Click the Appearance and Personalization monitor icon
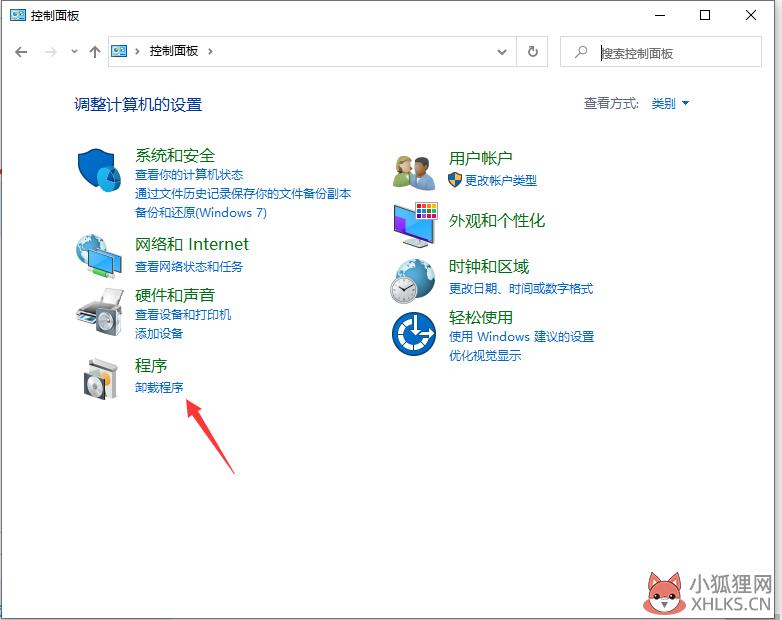The width and height of the screenshot is (782, 620). click(415, 224)
